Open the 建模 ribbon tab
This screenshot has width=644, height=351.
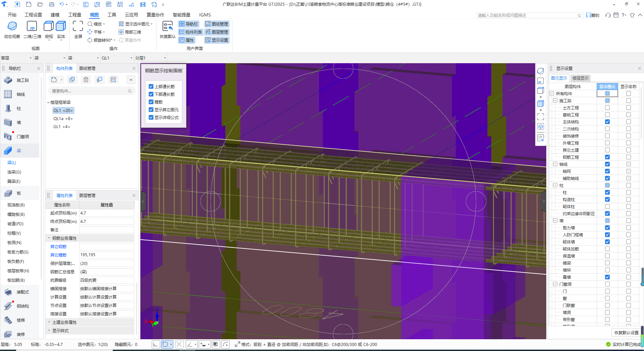pos(55,15)
